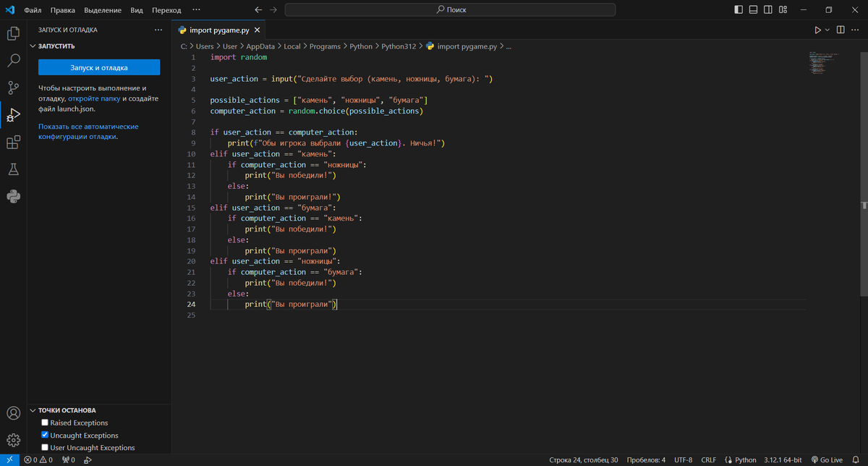Open run button dropdown arrow
The image size is (868, 466).
coord(827,30)
